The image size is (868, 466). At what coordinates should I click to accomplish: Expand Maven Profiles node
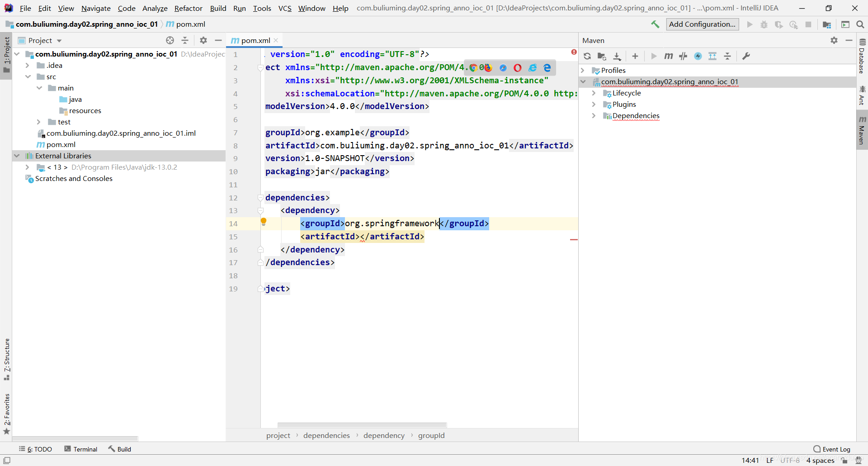click(583, 70)
